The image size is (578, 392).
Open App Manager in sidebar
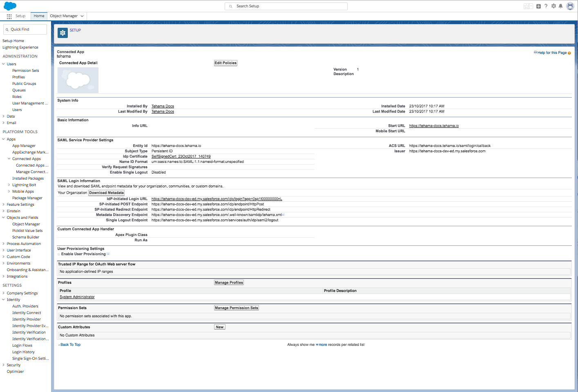[24, 146]
